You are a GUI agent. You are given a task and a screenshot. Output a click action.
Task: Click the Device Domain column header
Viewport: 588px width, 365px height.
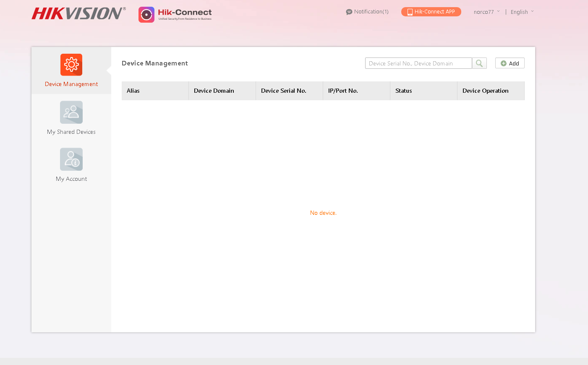coord(214,91)
